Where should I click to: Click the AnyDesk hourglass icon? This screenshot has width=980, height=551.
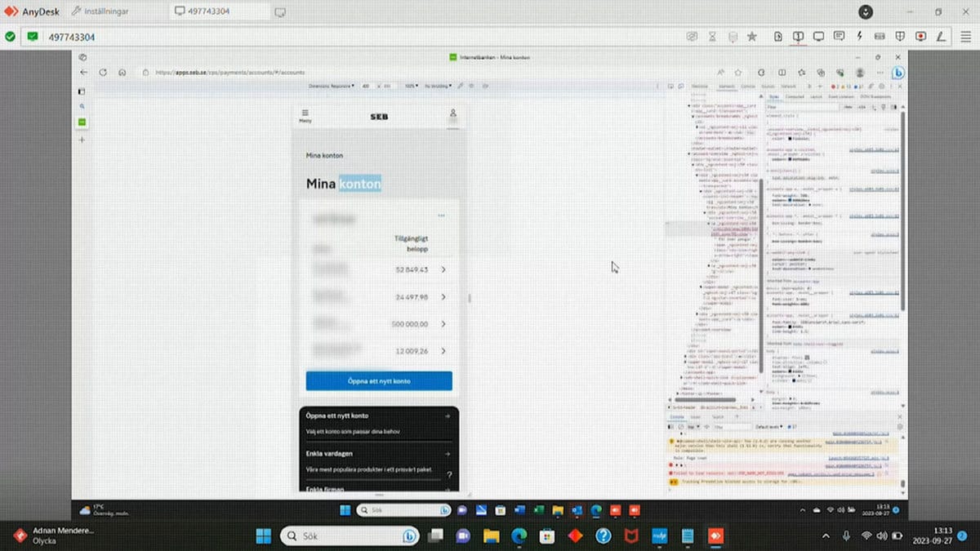[x=712, y=37]
